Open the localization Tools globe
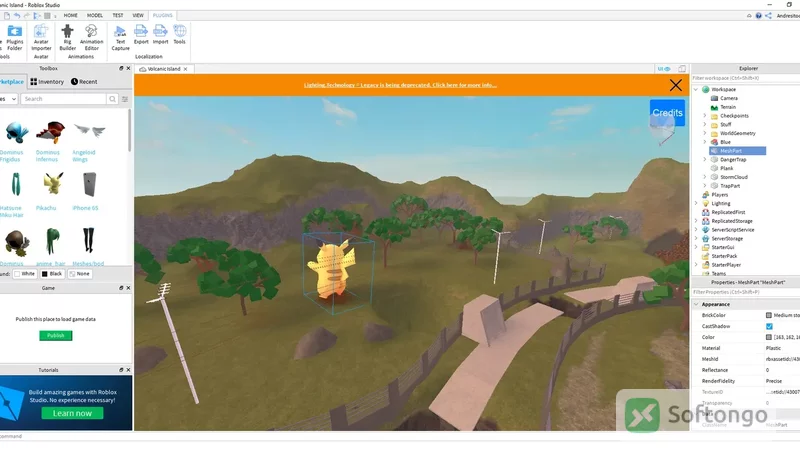 180,34
